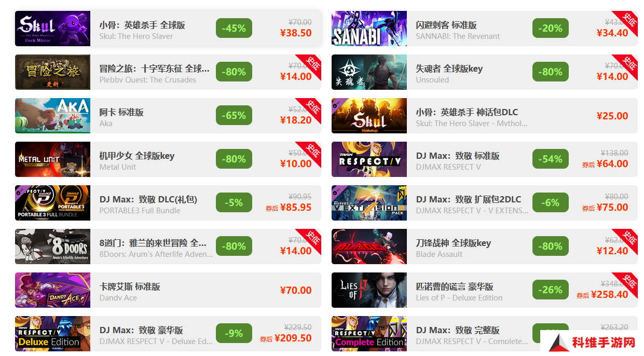Select the 8Doors game cover art
The width and height of the screenshot is (644, 356).
tap(52, 247)
